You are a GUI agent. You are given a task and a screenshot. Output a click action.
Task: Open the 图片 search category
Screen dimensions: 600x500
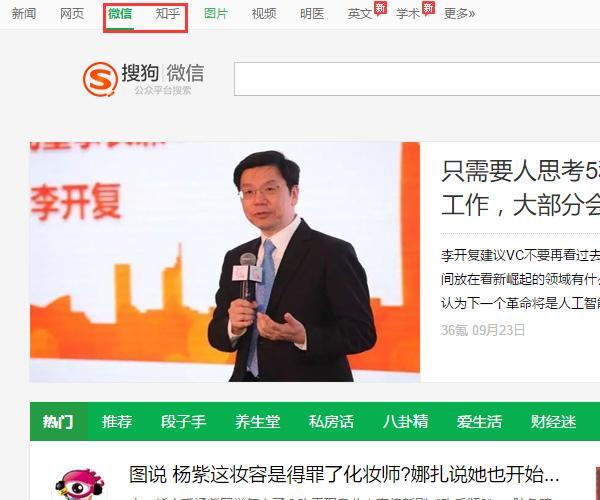point(216,14)
